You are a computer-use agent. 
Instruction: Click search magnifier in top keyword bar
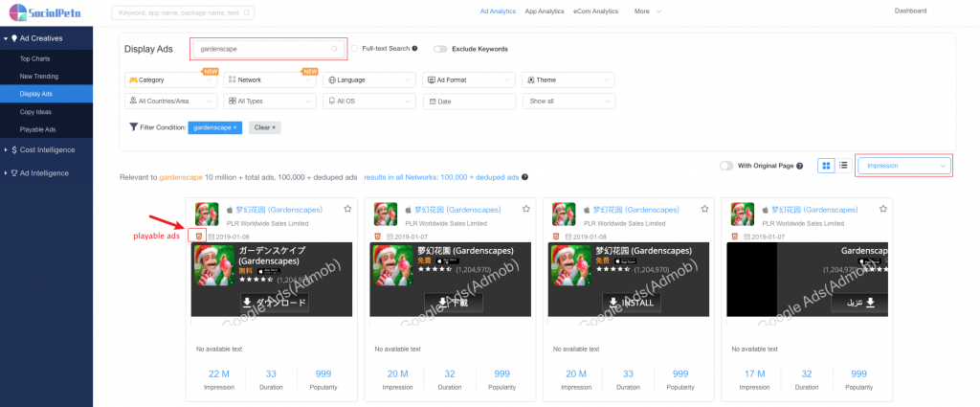click(248, 11)
